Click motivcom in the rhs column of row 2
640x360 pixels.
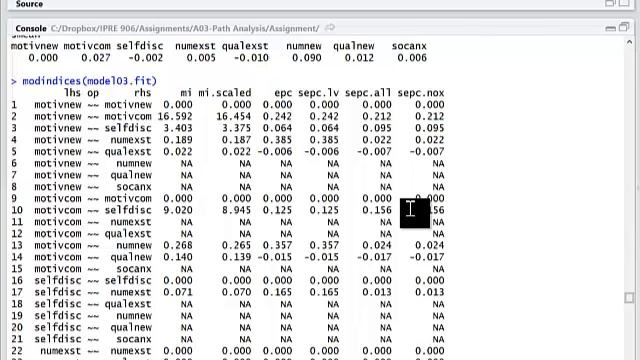coord(128,116)
